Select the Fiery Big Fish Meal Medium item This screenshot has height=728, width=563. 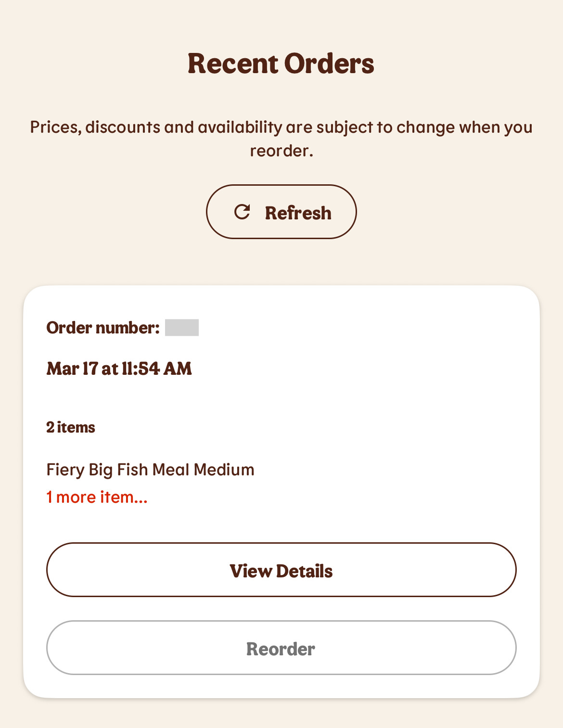point(150,470)
